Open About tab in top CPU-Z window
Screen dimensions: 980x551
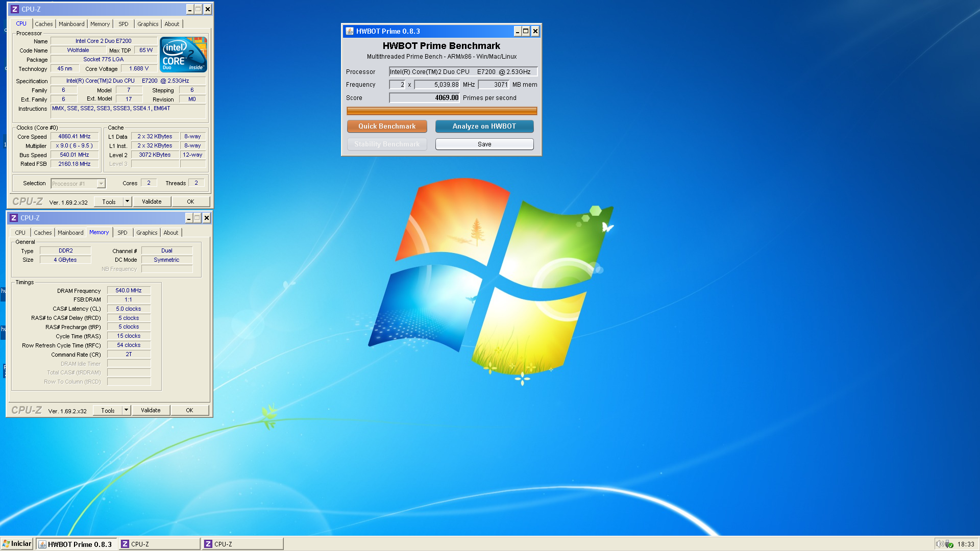click(172, 24)
